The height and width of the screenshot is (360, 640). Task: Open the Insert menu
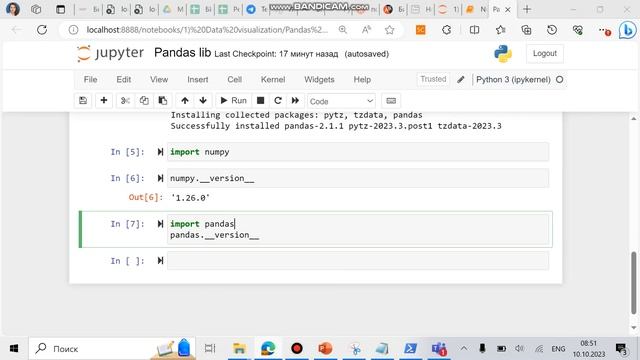(198, 80)
